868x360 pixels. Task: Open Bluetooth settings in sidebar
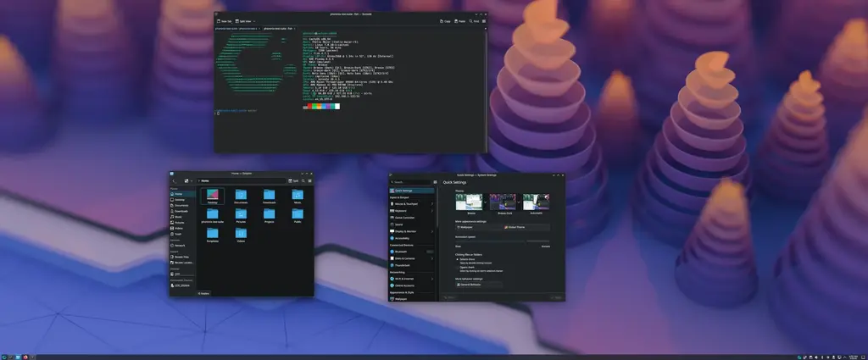coord(412,252)
